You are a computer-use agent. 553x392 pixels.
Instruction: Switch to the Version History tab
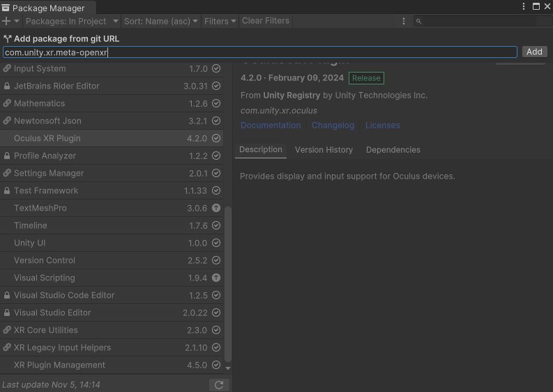click(324, 149)
